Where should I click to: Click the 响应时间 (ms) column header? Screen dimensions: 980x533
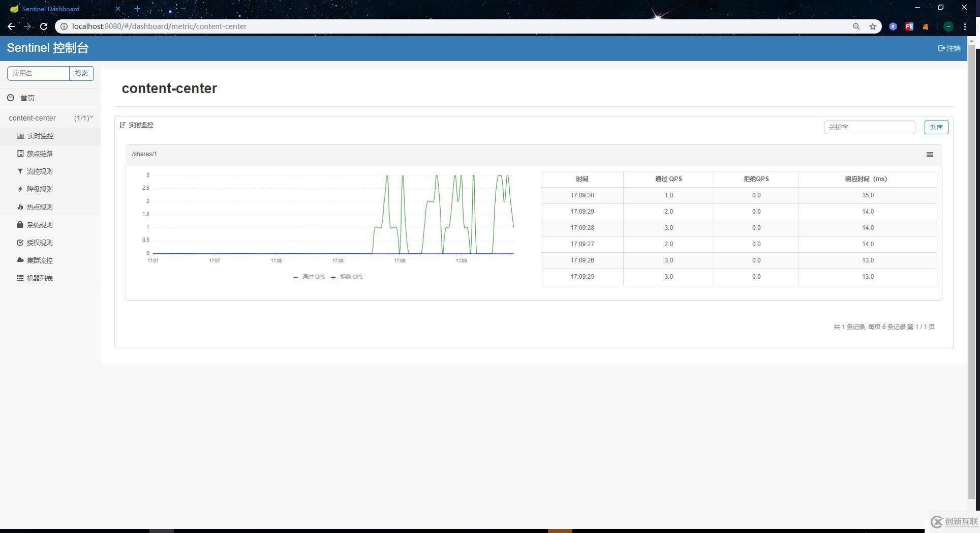click(868, 179)
